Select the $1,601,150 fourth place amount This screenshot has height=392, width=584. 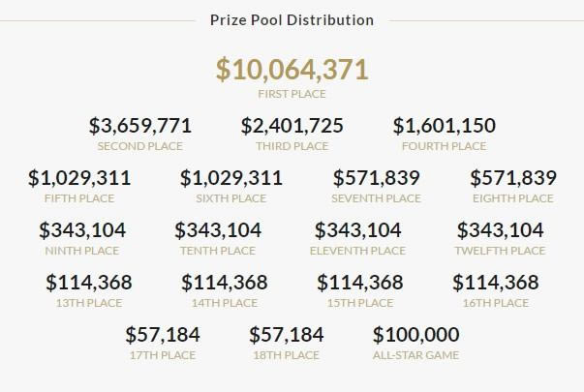click(x=445, y=126)
